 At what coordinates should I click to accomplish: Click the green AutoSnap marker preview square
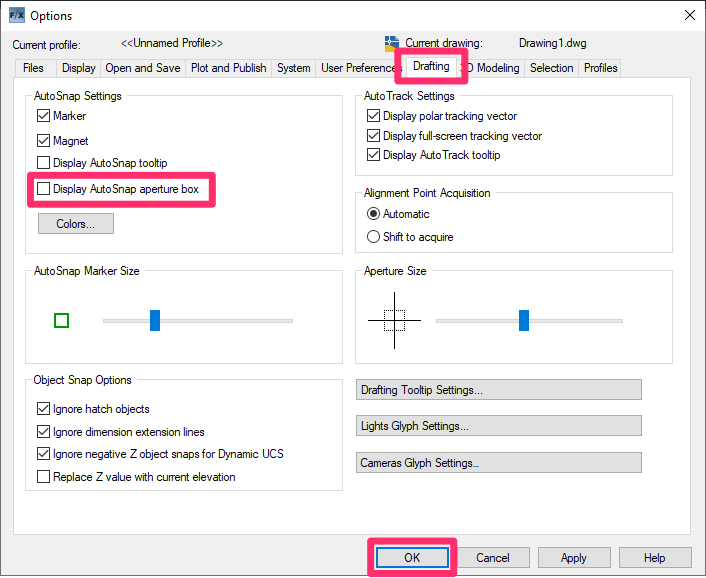(x=61, y=321)
